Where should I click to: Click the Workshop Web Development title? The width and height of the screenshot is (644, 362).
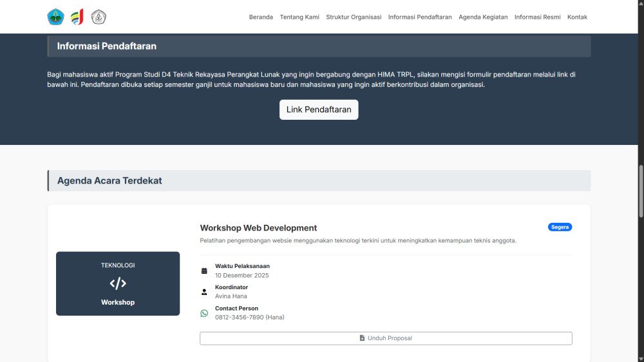258,228
